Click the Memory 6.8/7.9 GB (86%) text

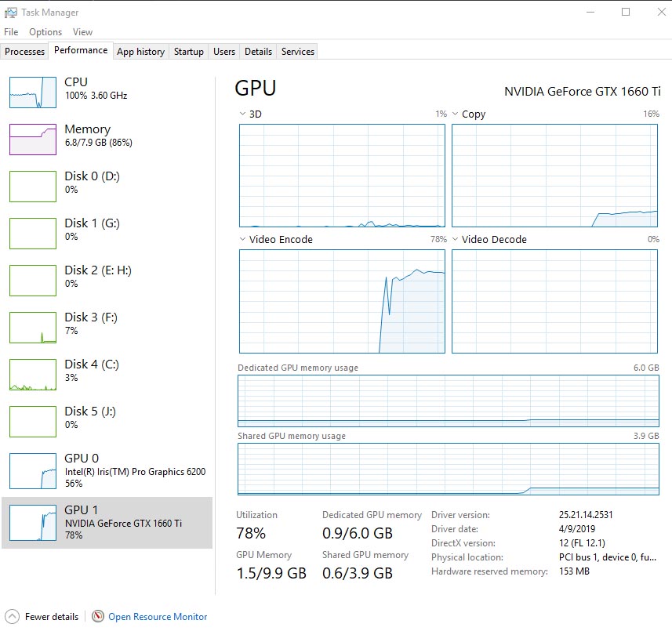coord(98,143)
